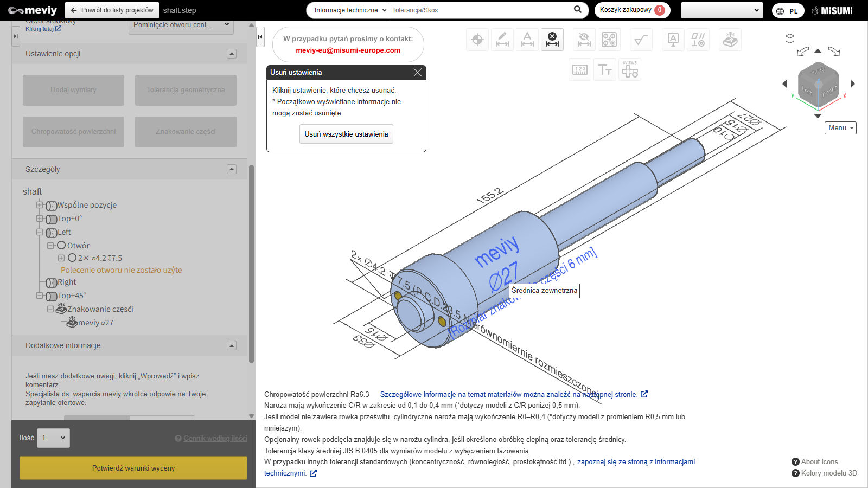The image size is (868, 488).
Task: Expand the Wspólne pozycje tree node
Action: click(40, 205)
